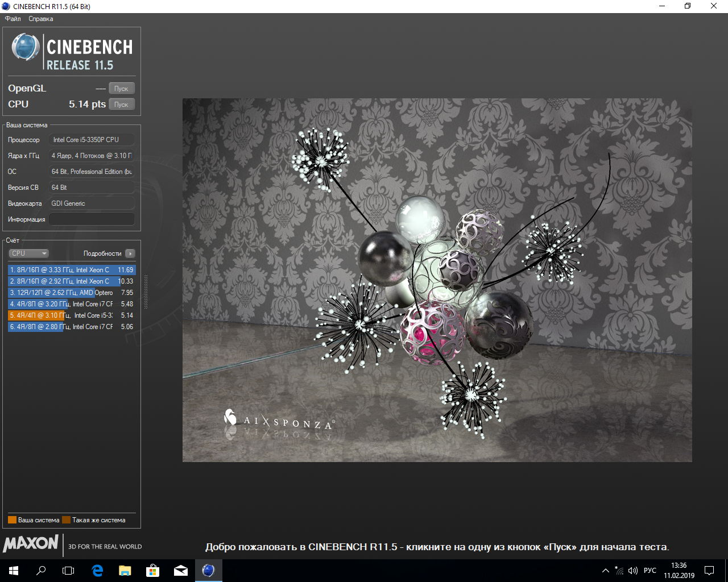The width and height of the screenshot is (728, 582).
Task: Open File Explorer from taskbar
Action: point(125,571)
